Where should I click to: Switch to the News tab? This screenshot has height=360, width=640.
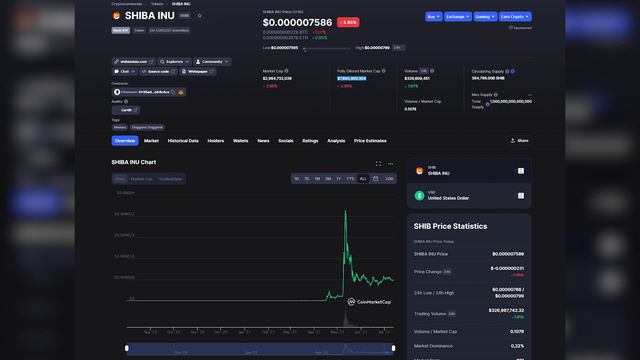click(x=263, y=141)
